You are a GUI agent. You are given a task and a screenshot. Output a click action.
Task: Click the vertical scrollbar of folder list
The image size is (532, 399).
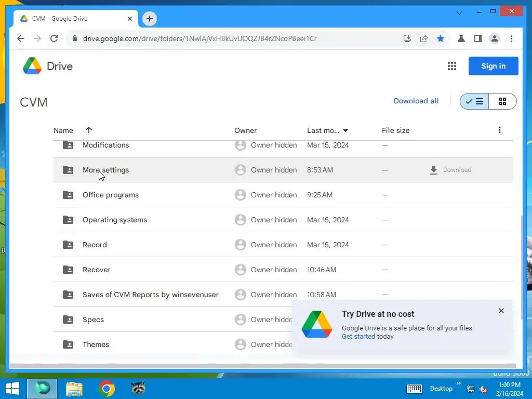click(521, 267)
